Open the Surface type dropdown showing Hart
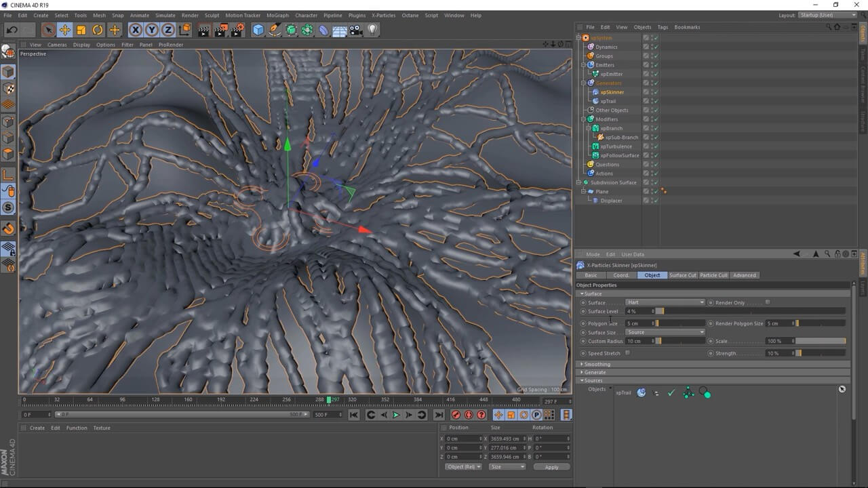 pos(665,302)
